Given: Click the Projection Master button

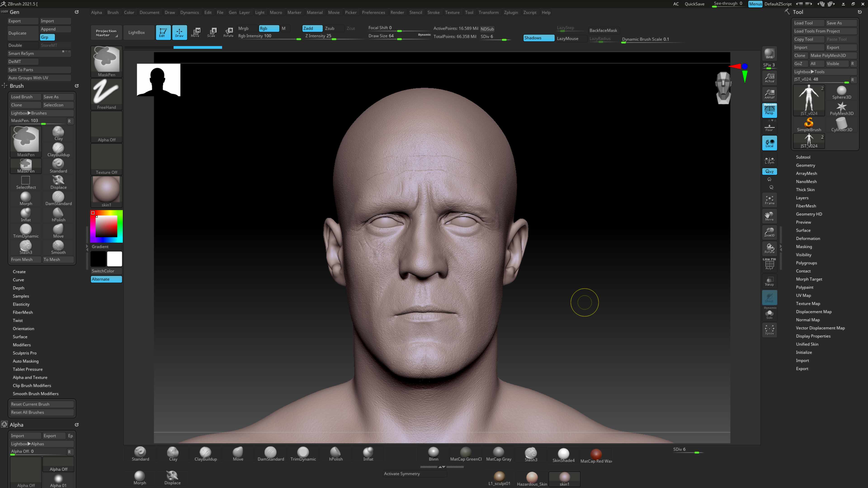Looking at the screenshot, I should pyautogui.click(x=106, y=33).
